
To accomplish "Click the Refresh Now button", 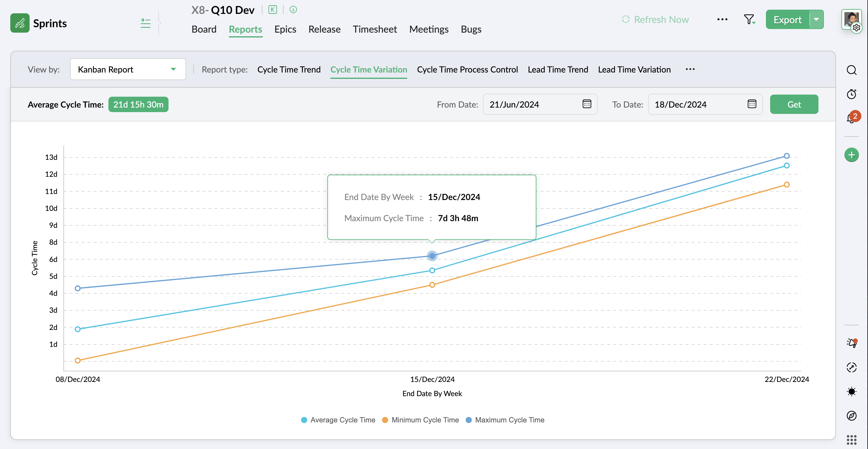I will 655,20.
